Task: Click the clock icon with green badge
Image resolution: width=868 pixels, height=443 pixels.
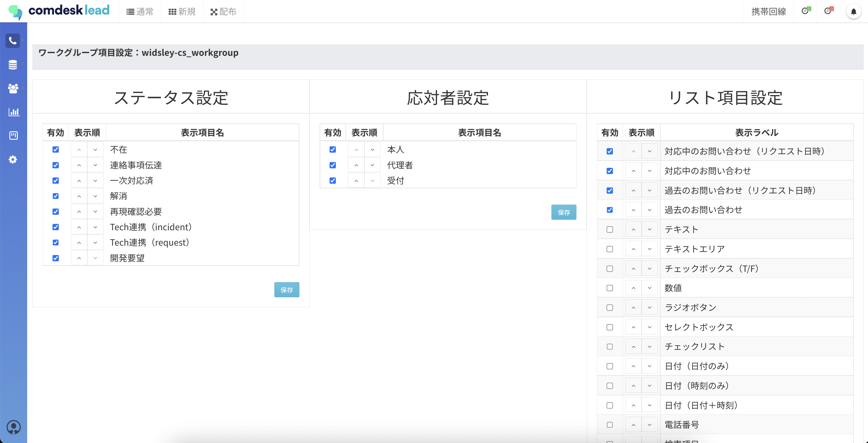Action: tap(805, 11)
